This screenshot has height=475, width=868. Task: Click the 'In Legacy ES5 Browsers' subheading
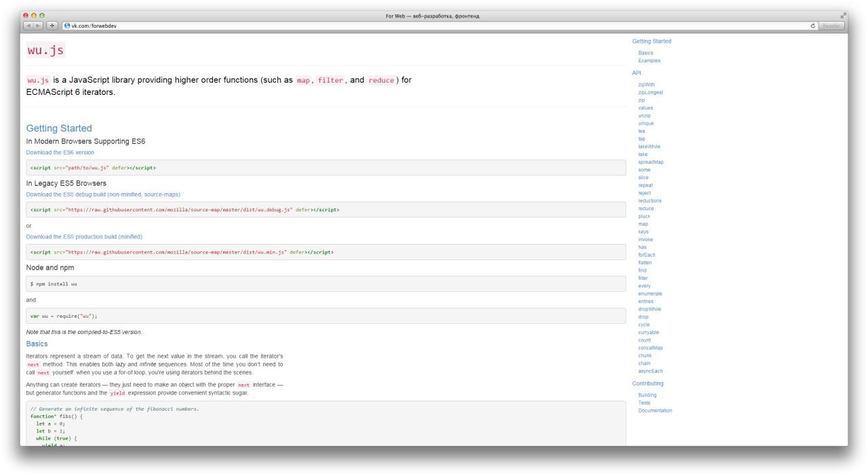66,183
